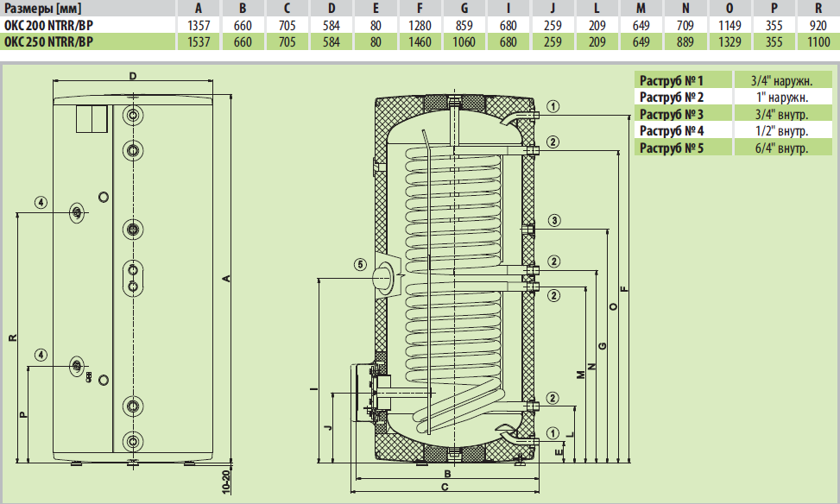
Task: Select the OKC 250 NTRR/BP row label
Action: [49, 41]
